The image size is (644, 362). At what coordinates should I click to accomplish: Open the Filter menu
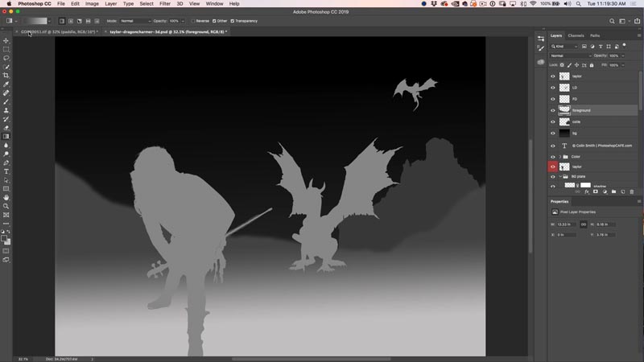click(165, 4)
